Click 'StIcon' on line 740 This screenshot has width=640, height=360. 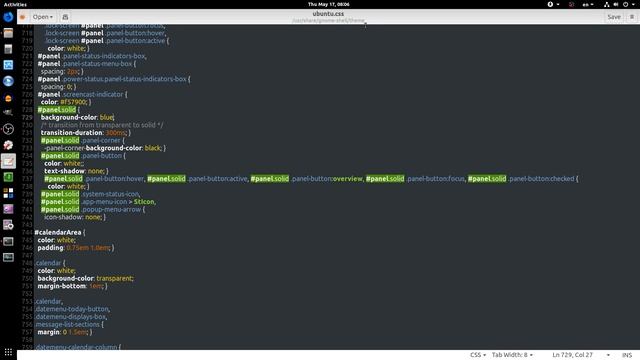(144, 202)
